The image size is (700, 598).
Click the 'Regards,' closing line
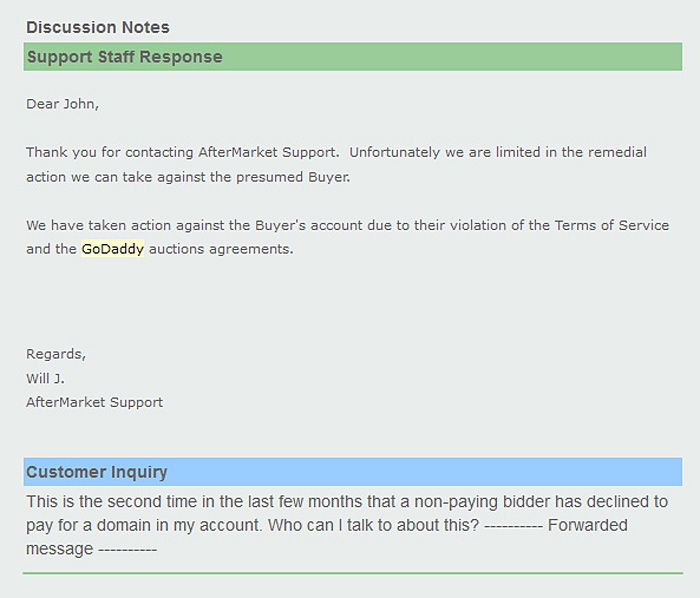(x=56, y=354)
